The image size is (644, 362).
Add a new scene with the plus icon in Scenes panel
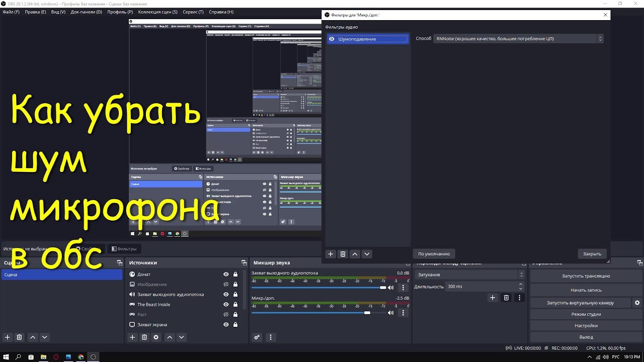coord(7,337)
